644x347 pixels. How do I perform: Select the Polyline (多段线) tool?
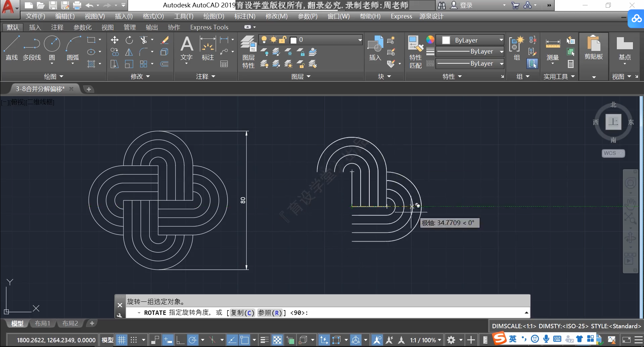32,48
